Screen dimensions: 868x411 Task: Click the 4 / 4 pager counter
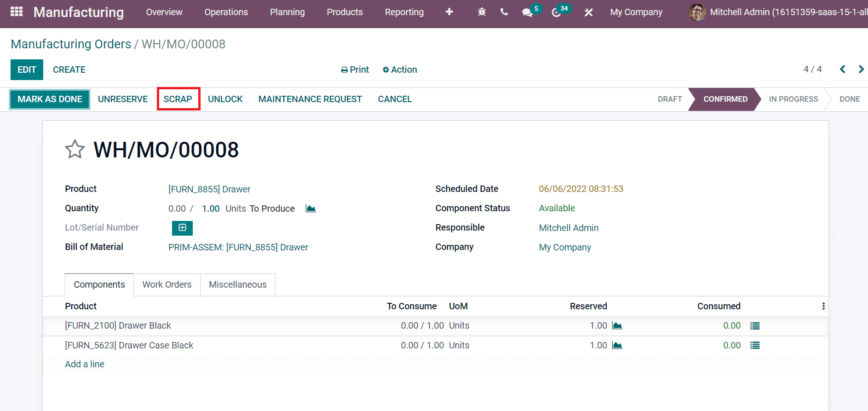(x=812, y=69)
